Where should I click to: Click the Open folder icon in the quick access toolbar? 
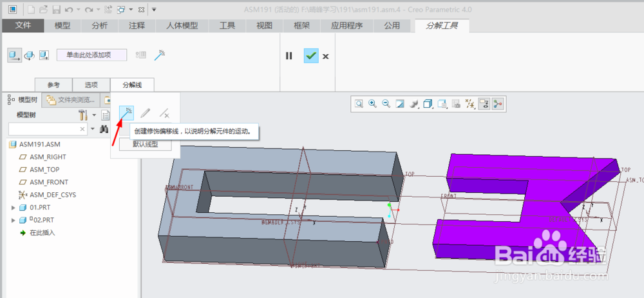coord(44,9)
